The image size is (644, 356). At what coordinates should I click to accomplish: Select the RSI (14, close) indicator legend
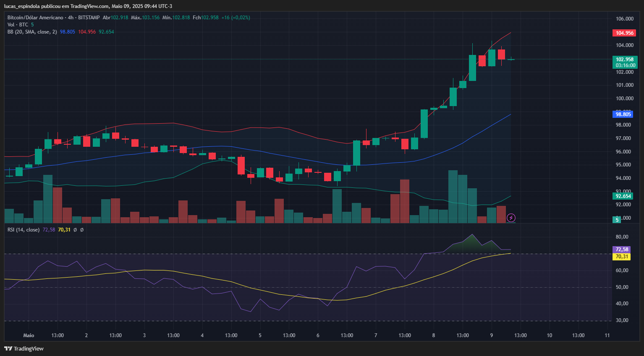coord(24,230)
